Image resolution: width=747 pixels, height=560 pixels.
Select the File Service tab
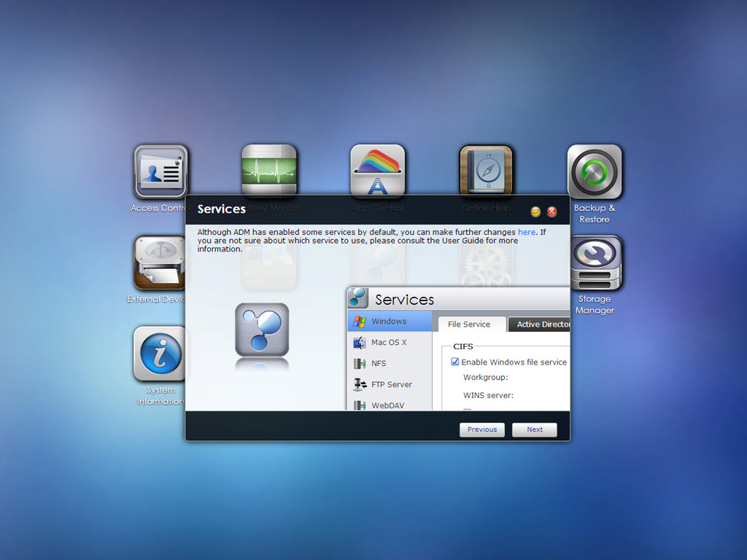[x=472, y=324]
